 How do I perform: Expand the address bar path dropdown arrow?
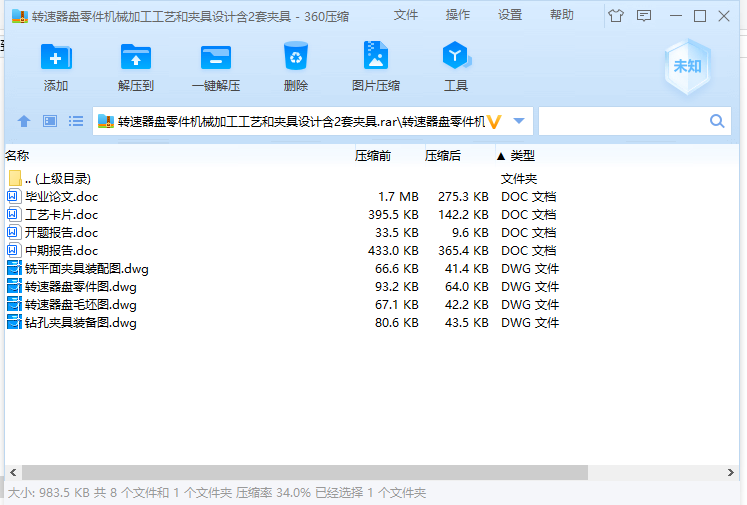coord(519,121)
